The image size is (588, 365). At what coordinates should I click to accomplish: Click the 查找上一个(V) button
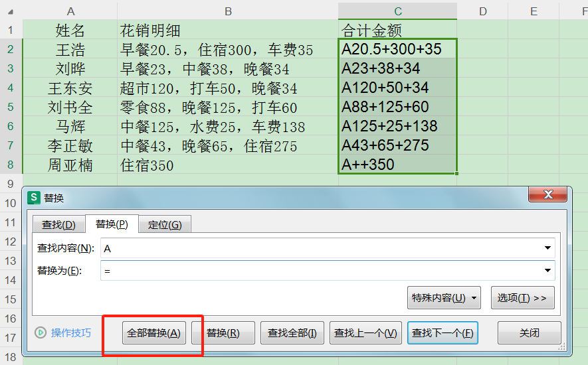point(365,332)
